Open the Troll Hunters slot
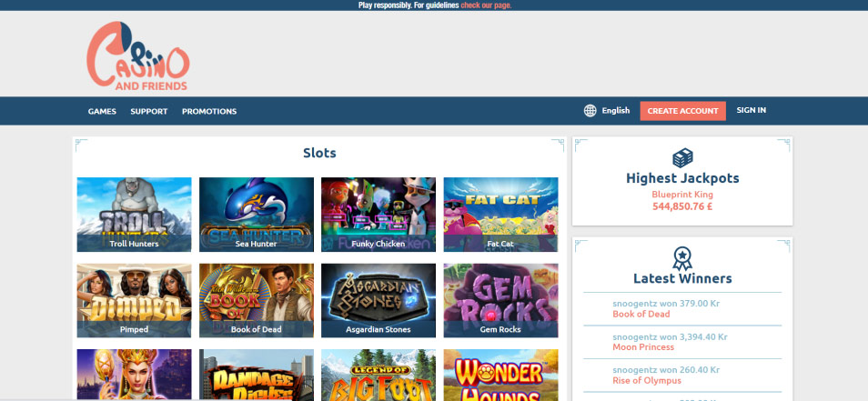The width and height of the screenshot is (868, 401). [134, 215]
